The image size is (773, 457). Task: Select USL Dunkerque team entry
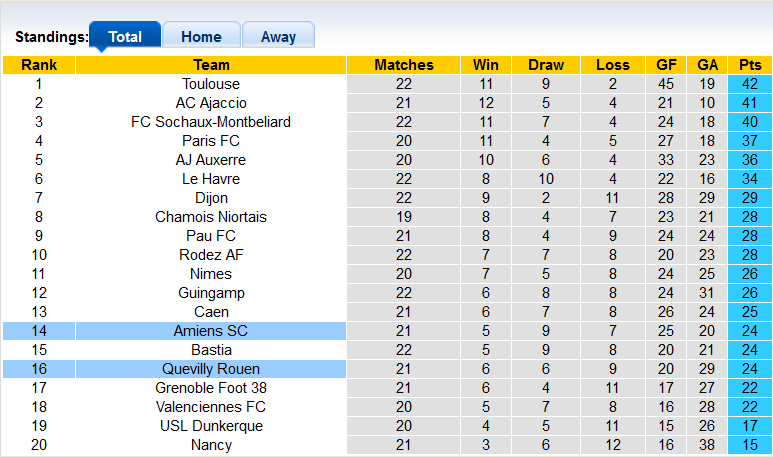211,426
